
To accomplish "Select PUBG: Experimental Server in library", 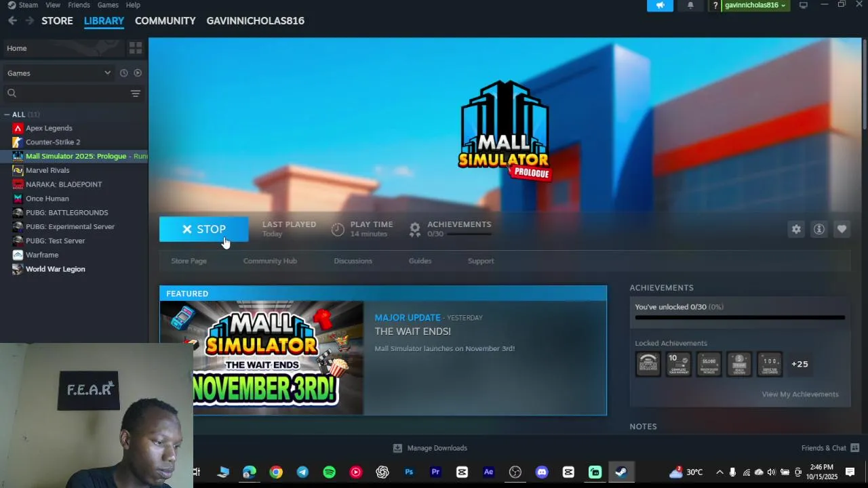I will 70,226.
